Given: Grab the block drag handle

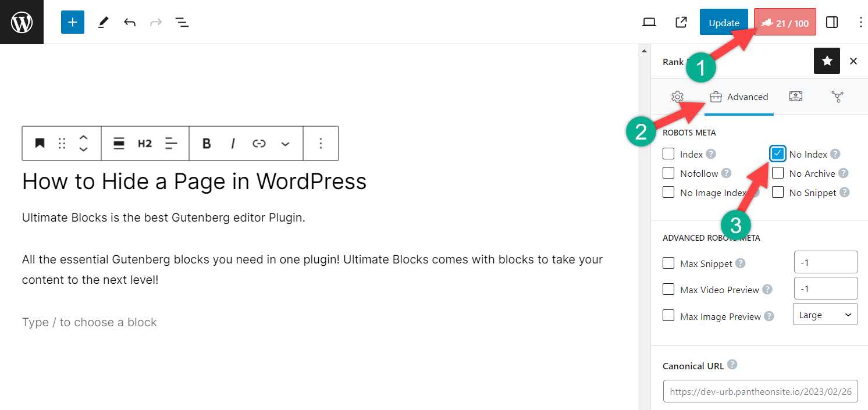Looking at the screenshot, I should click(62, 143).
